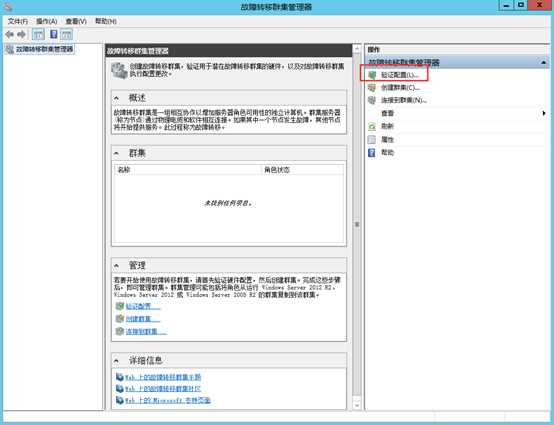Open 属性 in the actions pane
Viewport: 554px width, 425px height.
pos(387,140)
